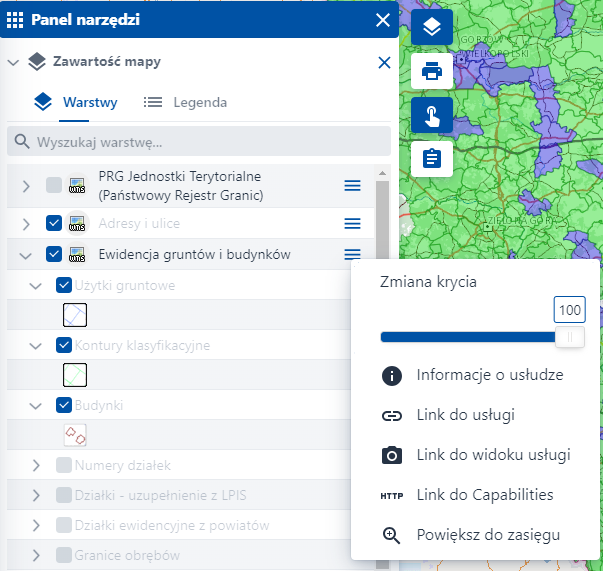Screen dimensions: 603x571
Task: Open hamburger menu for PRG Jednostki Terytorialne
Action: [x=352, y=186]
